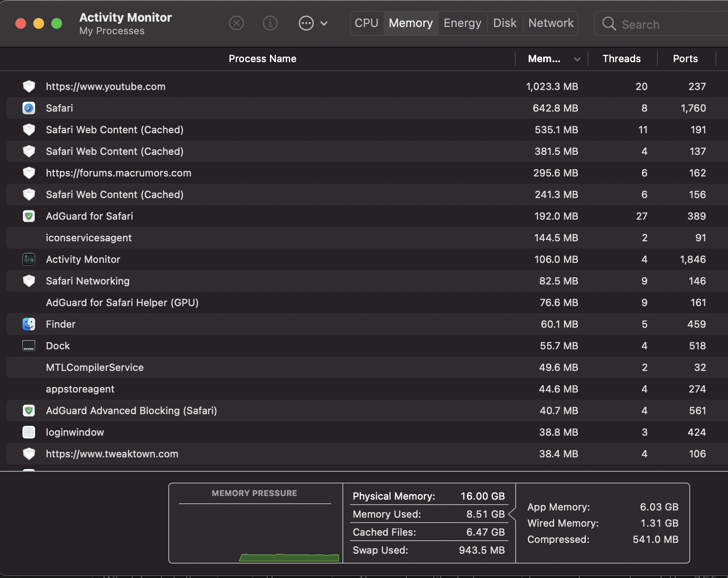Select the Activity Monitor process name in list
This screenshot has width=728, height=578.
click(83, 259)
